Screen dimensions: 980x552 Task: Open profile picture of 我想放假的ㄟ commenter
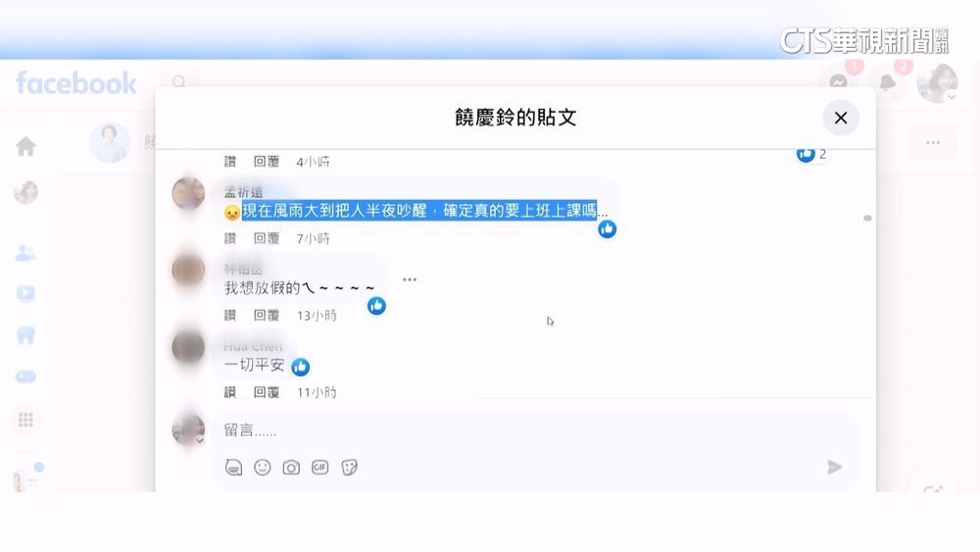click(x=188, y=270)
